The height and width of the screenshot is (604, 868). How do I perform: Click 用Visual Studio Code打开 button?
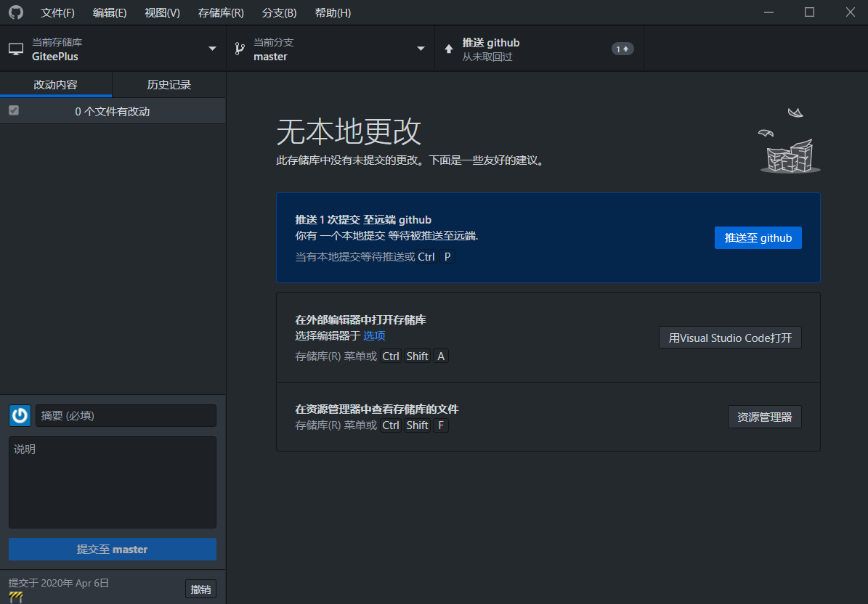[x=730, y=338]
